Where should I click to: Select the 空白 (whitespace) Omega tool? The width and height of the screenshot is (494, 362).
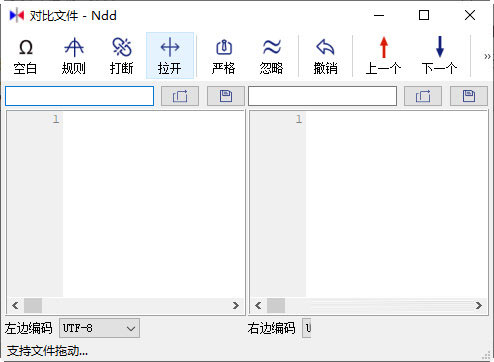click(x=25, y=56)
